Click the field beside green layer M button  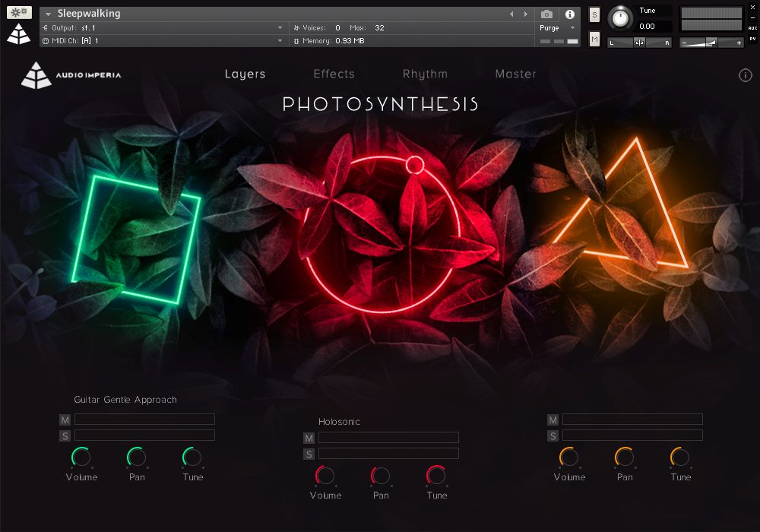pos(144,419)
